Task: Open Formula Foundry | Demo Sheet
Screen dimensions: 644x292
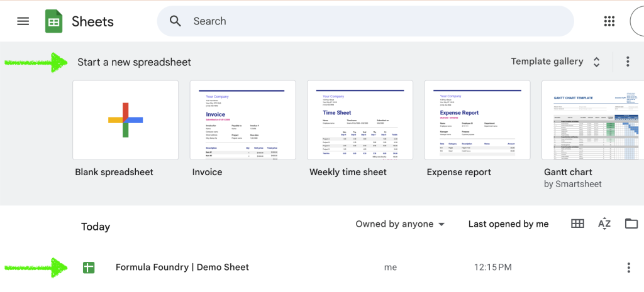Action: [x=182, y=268]
